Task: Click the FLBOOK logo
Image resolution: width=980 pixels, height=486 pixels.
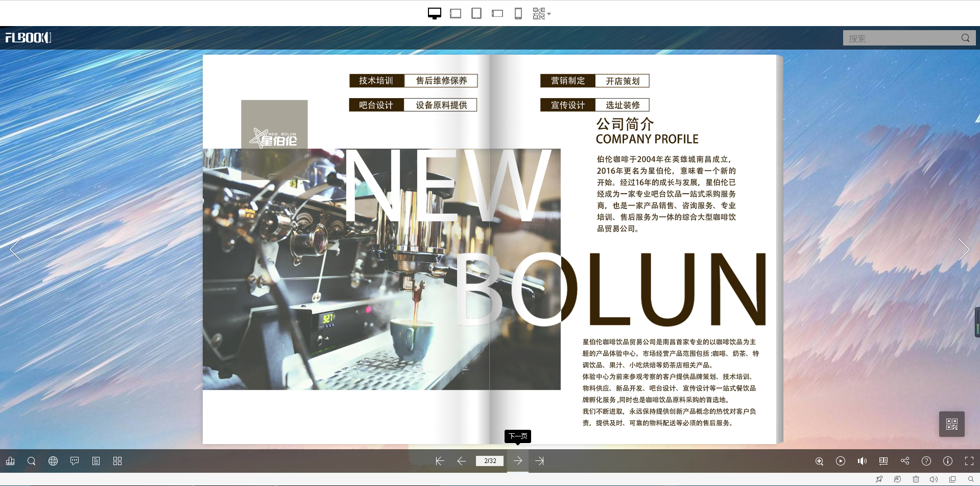Action: coord(28,37)
